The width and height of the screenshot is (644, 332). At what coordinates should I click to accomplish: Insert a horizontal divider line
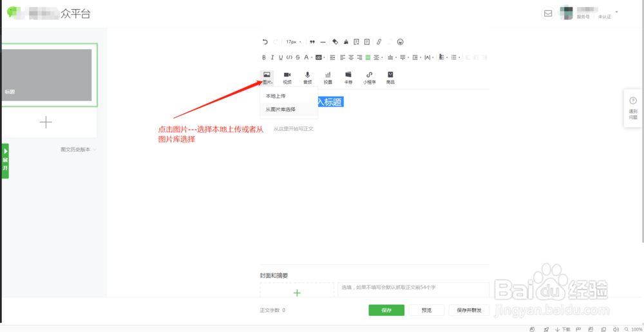click(x=323, y=42)
